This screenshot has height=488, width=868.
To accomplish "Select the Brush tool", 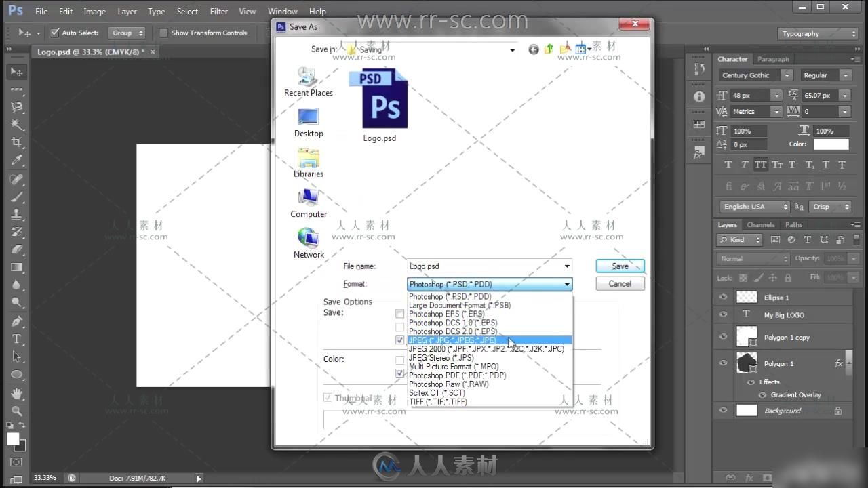I will (16, 197).
